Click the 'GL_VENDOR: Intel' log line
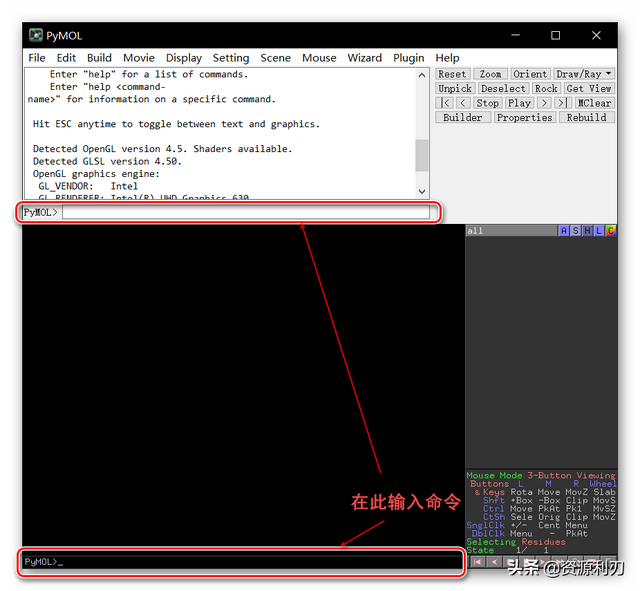 (88, 187)
